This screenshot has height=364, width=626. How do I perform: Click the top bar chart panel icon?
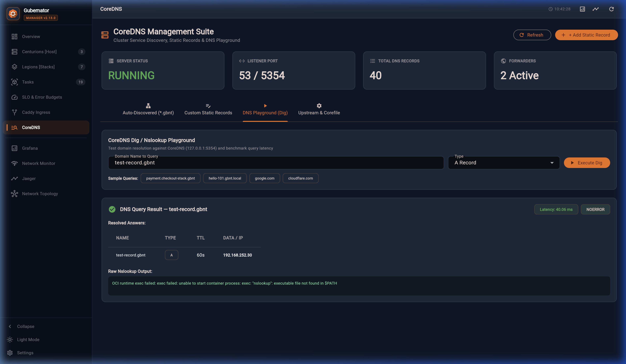[x=582, y=9]
